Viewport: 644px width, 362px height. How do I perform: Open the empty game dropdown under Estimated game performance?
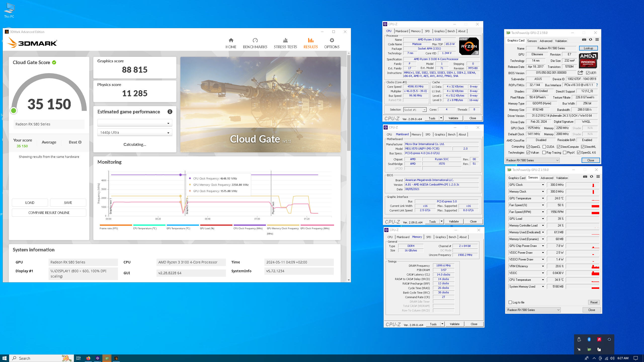tap(135, 123)
